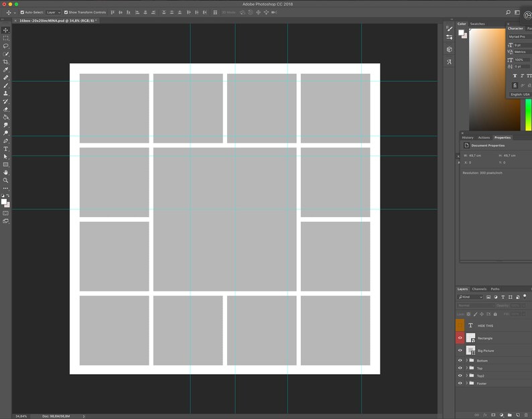The height and width of the screenshot is (419, 532).
Task: Hide the Big Picture layer
Action: click(460, 351)
